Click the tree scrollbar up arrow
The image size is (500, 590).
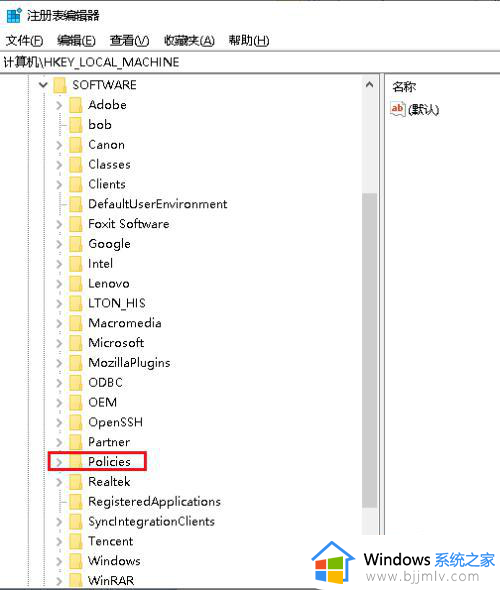click(x=370, y=85)
